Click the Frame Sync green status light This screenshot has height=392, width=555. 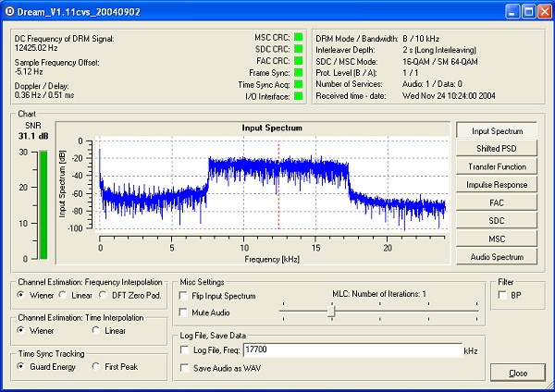click(299, 72)
